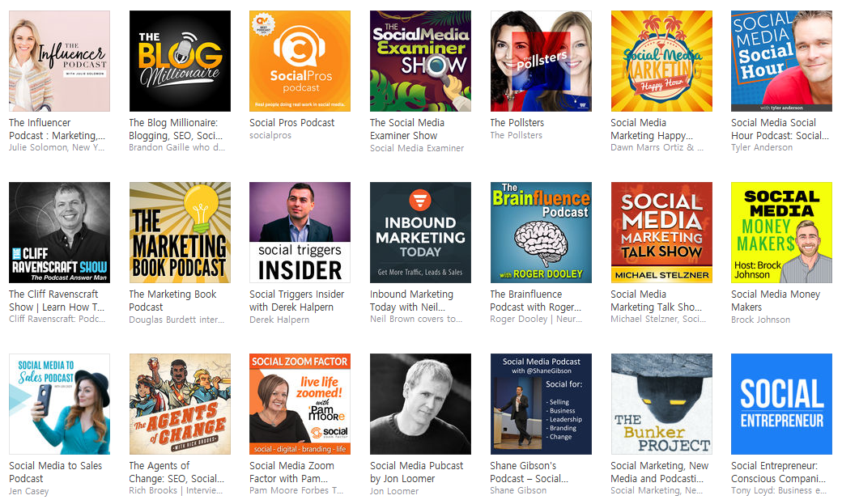Select the blue Social Entrepreneur cover
Viewport: 842px width, 504px height.
pyautogui.click(x=781, y=404)
